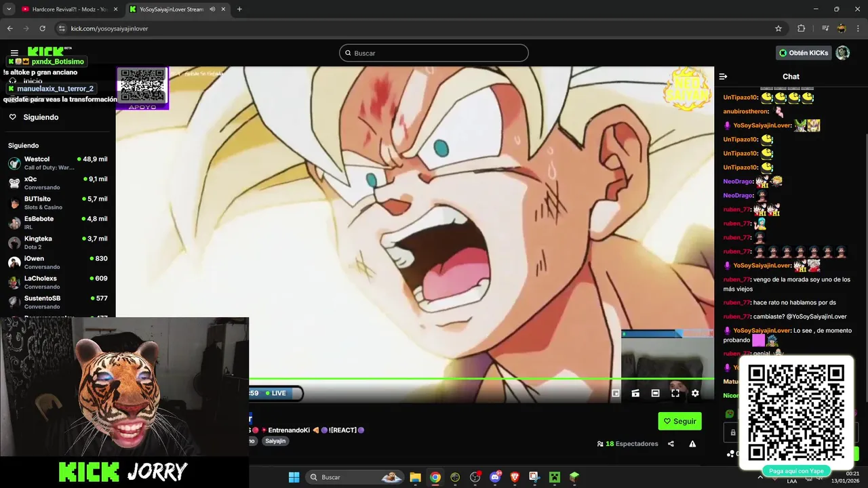868x488 pixels.
Task: Share the stream via share icon
Action: pyautogui.click(x=671, y=444)
